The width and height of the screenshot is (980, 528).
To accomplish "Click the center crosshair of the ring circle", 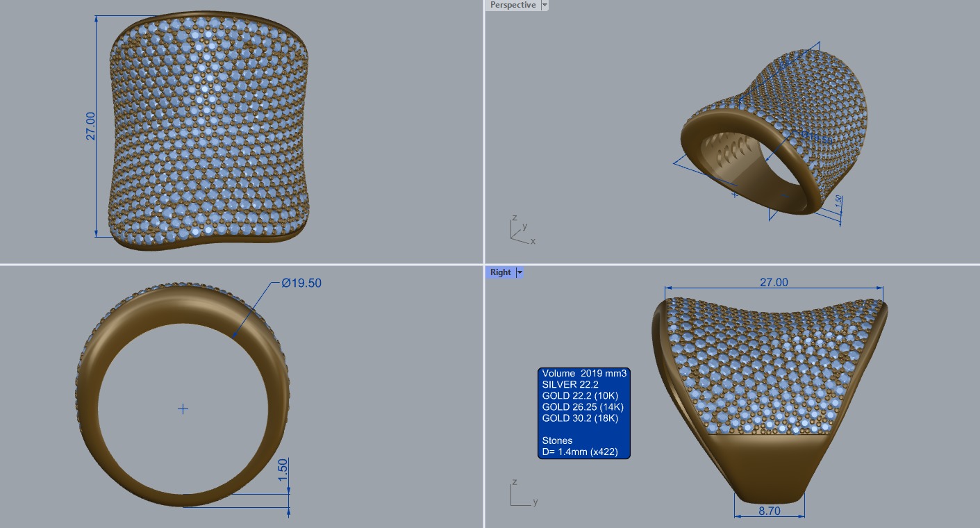I will tap(183, 409).
